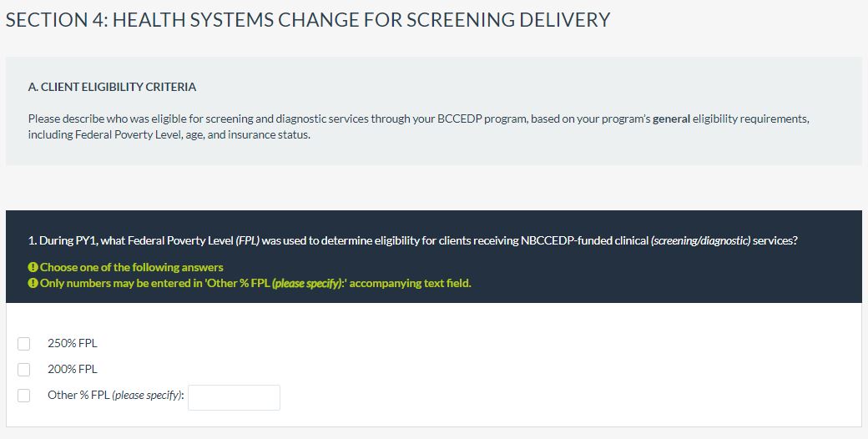Select the '200% FPL' answer label
868x439 pixels.
(73, 369)
